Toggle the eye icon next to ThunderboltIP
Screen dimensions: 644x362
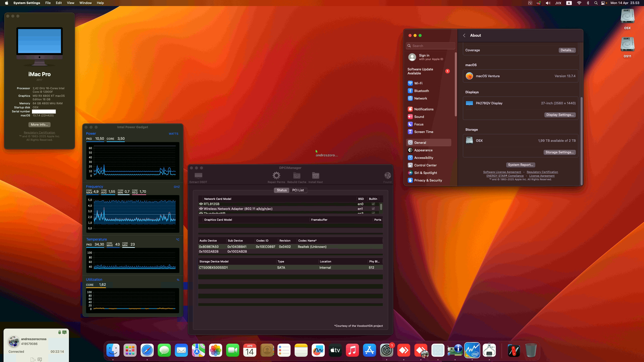click(x=201, y=213)
